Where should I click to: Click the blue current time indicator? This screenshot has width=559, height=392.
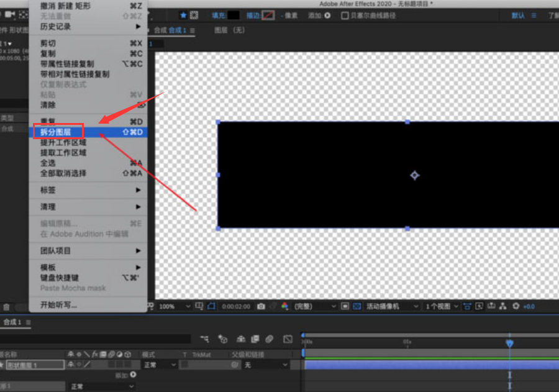pos(509,343)
